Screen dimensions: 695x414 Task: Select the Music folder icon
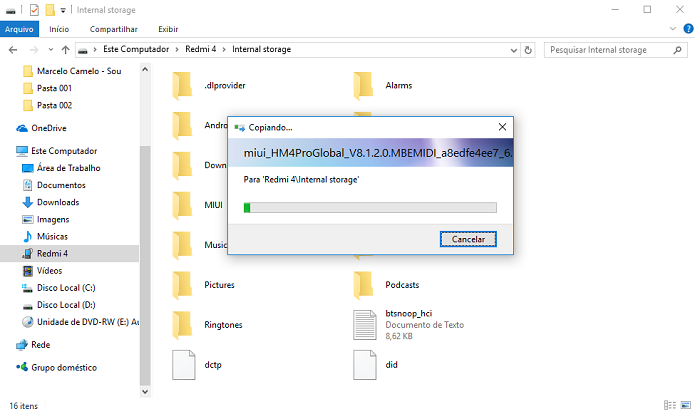point(182,245)
